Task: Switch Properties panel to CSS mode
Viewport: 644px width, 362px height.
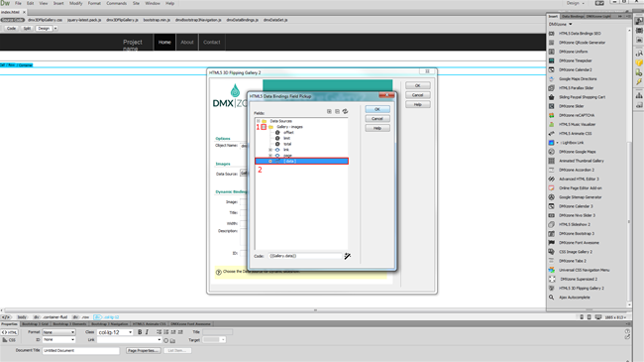Action: click(x=9, y=340)
